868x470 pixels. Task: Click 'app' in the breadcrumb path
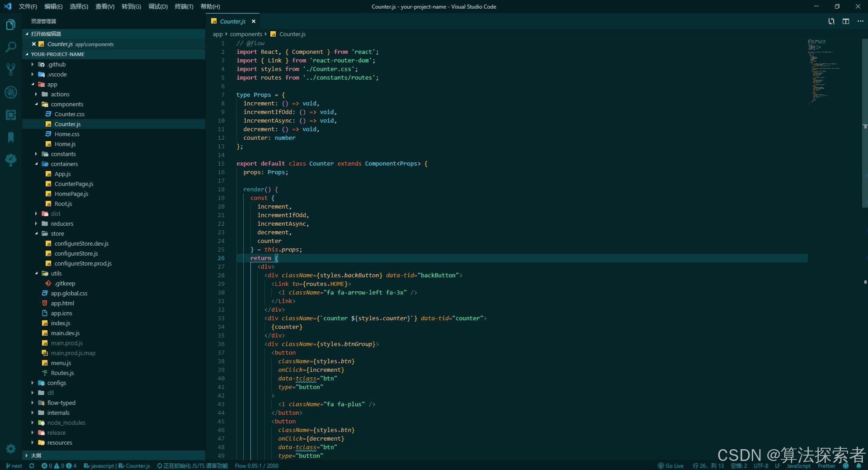(x=217, y=34)
